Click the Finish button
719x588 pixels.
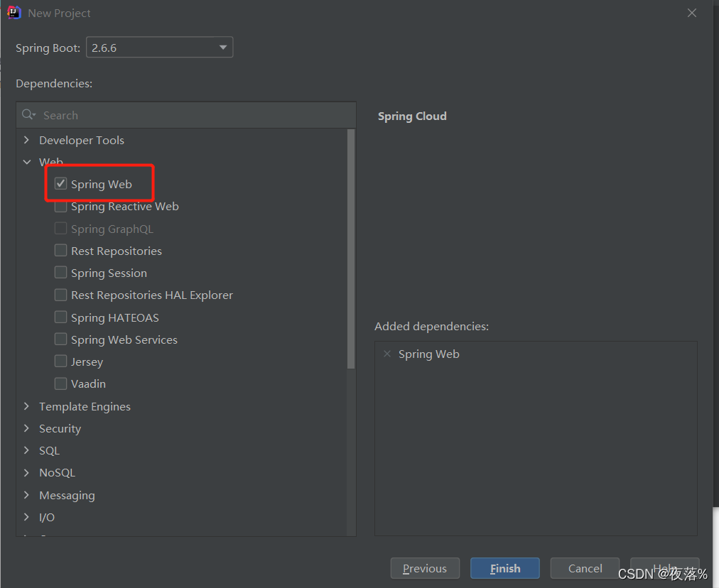(505, 568)
